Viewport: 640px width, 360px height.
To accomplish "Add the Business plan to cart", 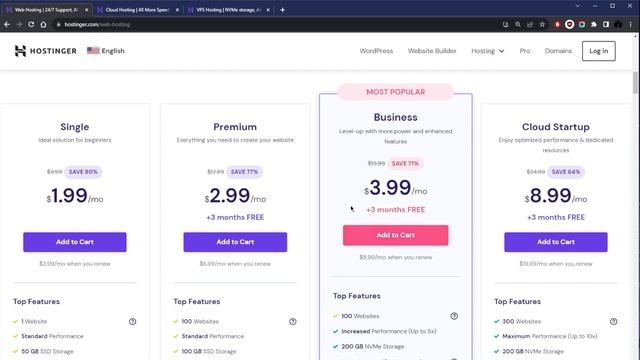I will coord(396,235).
